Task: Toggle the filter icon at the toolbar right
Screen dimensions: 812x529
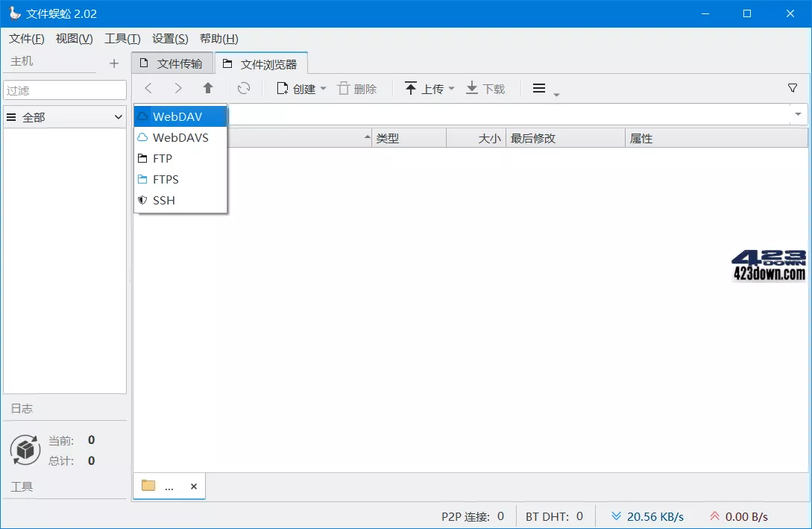Action: [792, 88]
